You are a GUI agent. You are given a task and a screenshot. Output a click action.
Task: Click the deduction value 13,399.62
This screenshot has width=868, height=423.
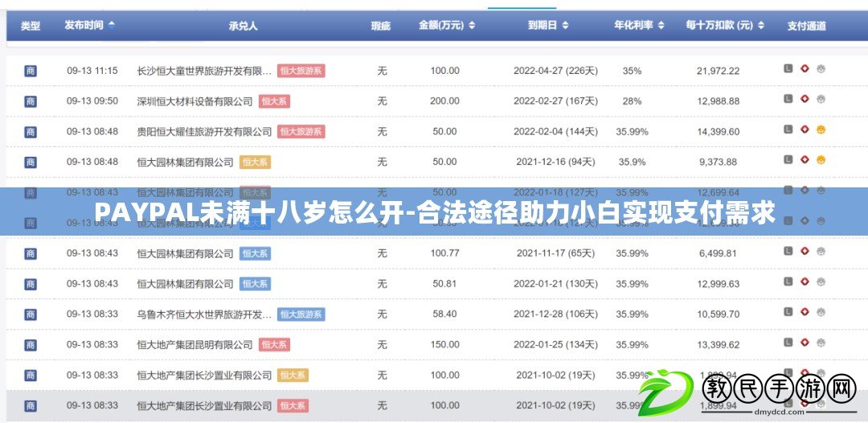click(718, 345)
